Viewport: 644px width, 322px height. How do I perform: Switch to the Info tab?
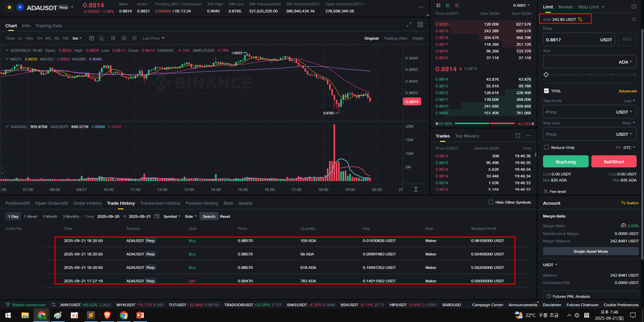tap(26, 25)
